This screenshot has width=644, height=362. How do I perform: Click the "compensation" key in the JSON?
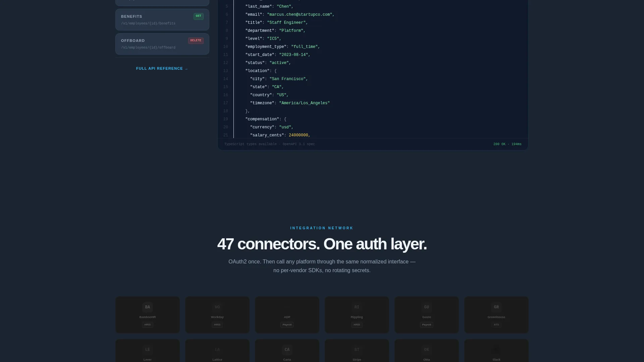(262, 119)
